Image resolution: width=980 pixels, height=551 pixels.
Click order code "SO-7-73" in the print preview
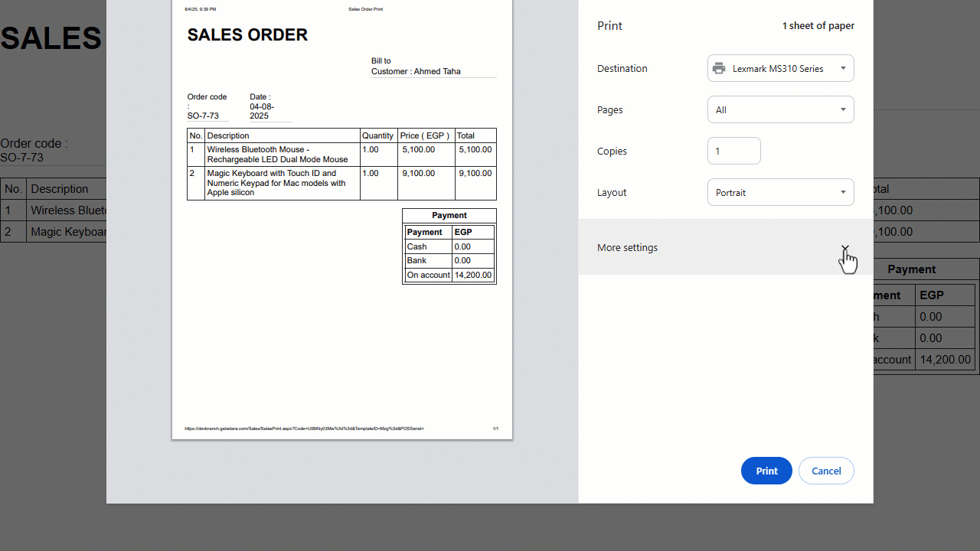coord(203,116)
